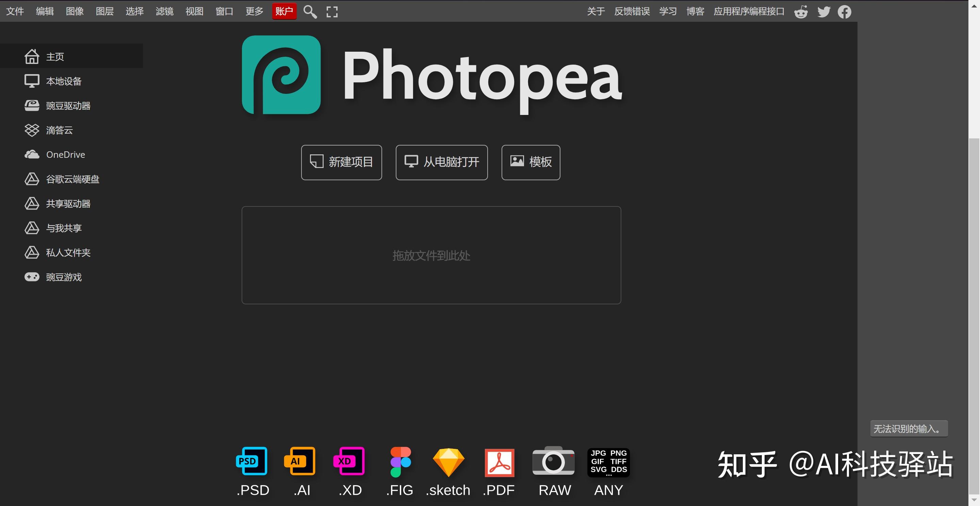Click the Drive icon beside 私人文件夹

[x=32, y=252]
